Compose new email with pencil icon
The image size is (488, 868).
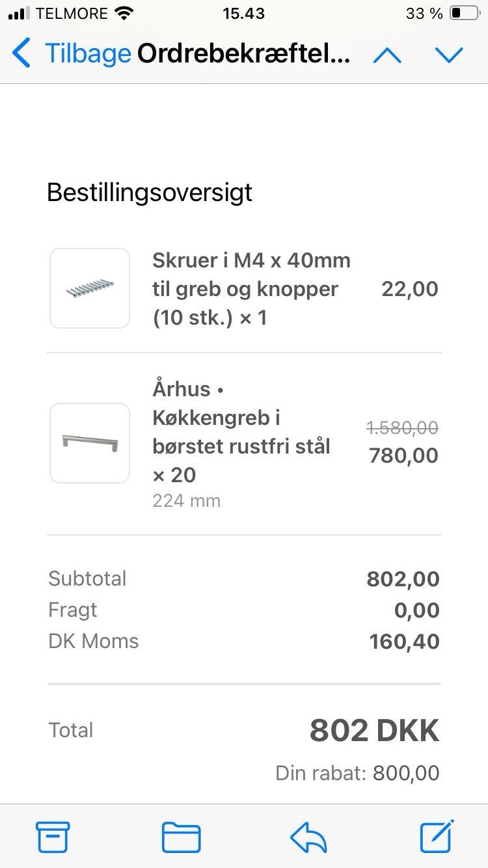(436, 837)
